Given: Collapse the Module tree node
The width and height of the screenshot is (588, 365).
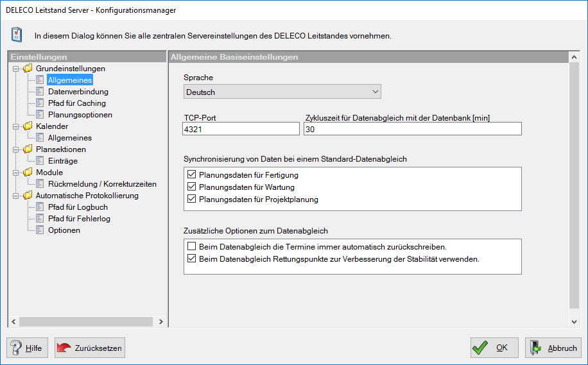Looking at the screenshot, I should [16, 173].
